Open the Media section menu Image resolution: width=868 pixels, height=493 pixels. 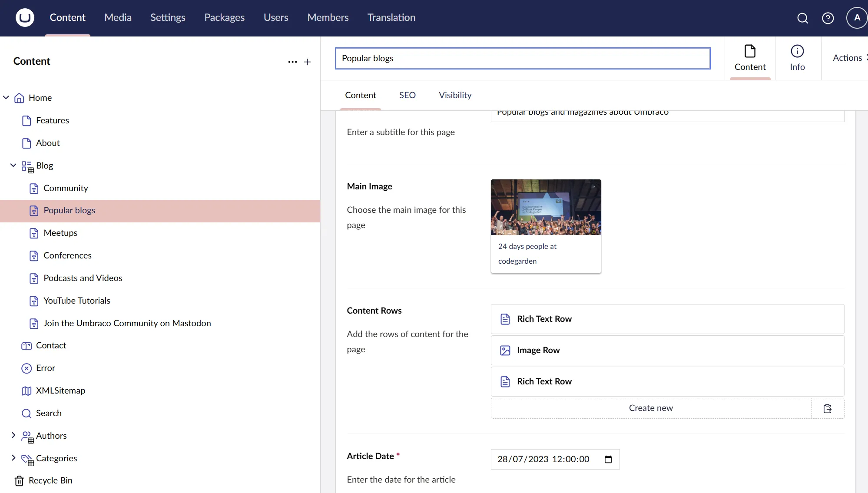(118, 17)
